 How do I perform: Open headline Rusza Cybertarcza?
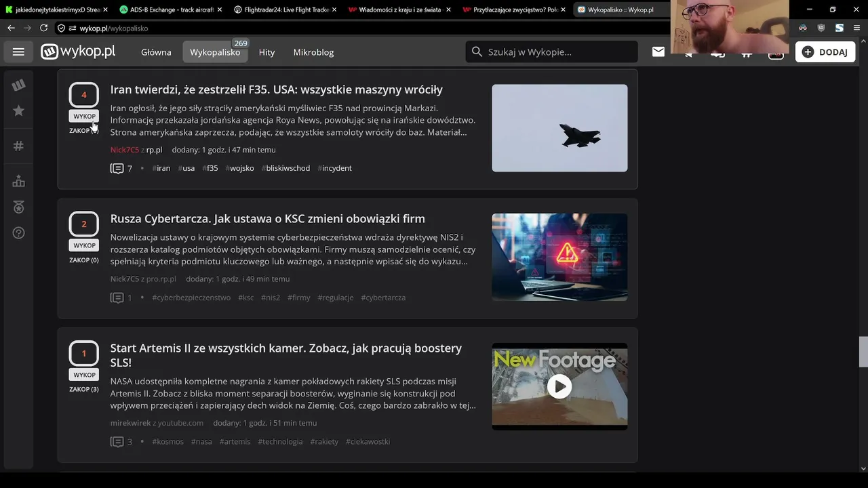coord(268,219)
